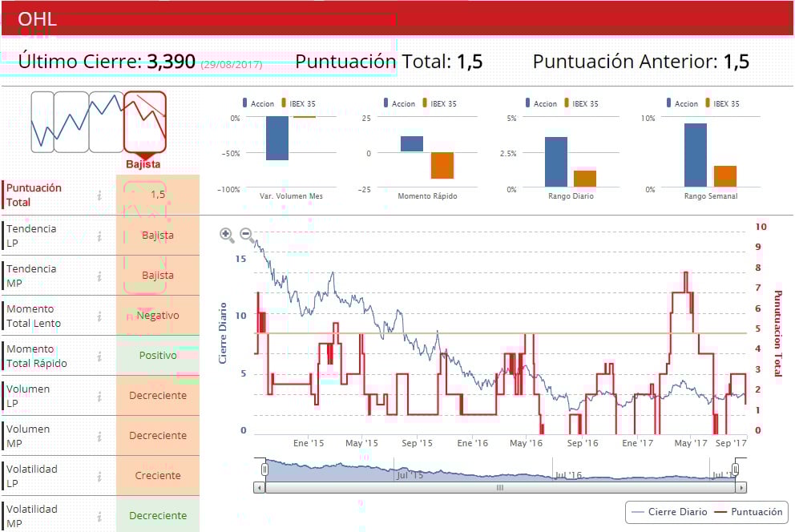Image resolution: width=795 pixels, height=532 pixels.
Task: Click the blue Accion bar in Rango Diario
Action: [x=556, y=162]
